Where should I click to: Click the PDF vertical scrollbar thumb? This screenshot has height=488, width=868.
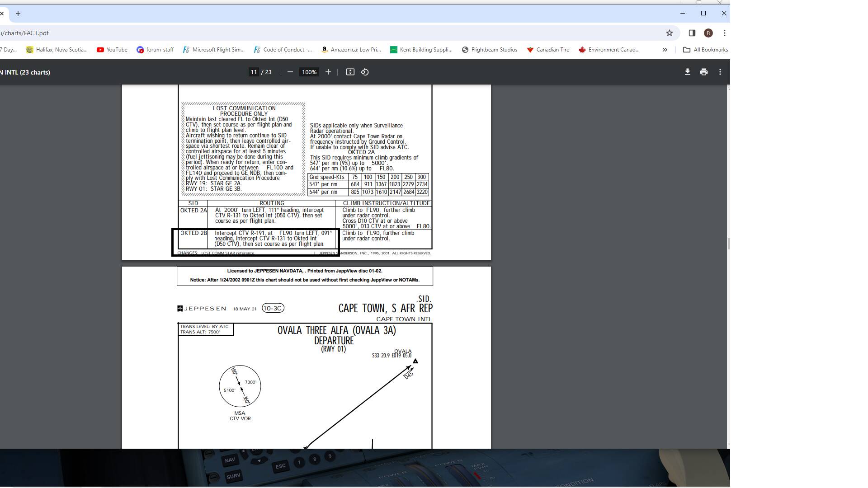[x=728, y=244]
